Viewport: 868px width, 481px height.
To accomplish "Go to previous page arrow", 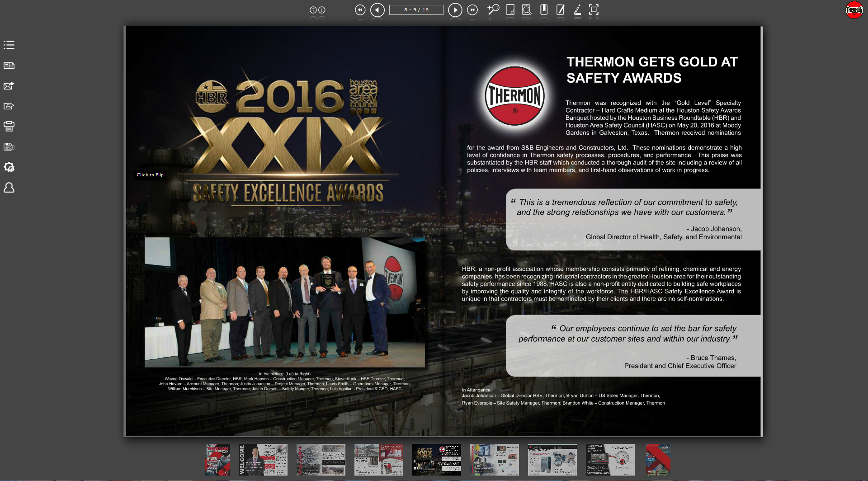I will (377, 10).
